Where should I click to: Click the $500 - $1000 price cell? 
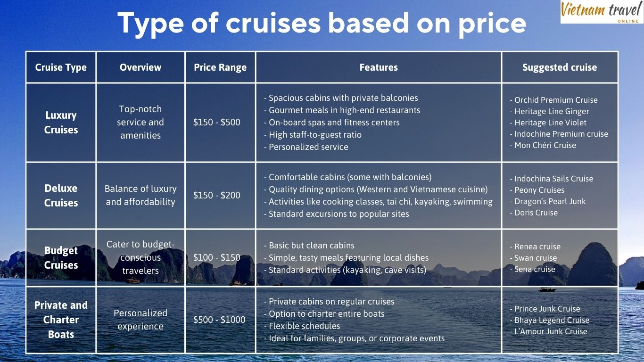219,320
